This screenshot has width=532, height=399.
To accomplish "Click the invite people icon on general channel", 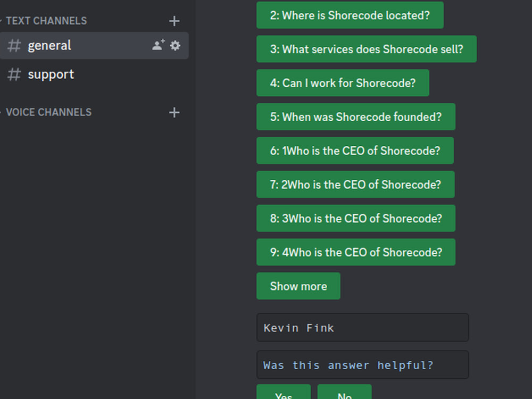I will (157, 46).
